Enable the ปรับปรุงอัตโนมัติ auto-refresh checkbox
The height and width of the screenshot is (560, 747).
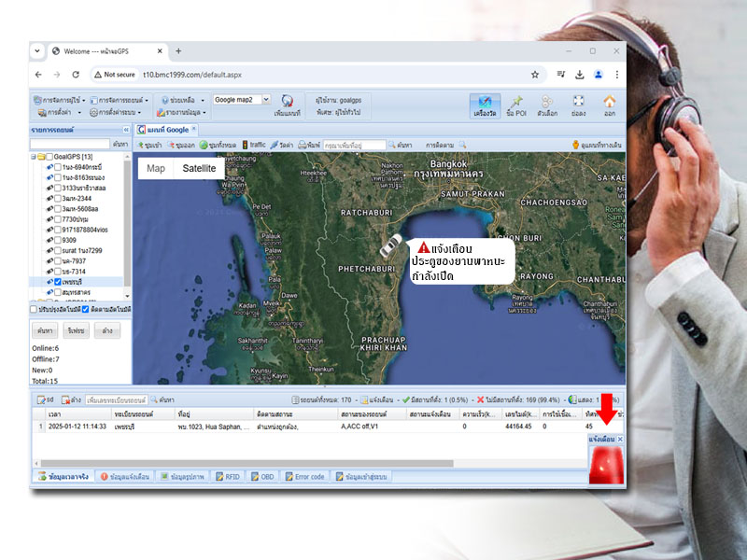tap(34, 310)
